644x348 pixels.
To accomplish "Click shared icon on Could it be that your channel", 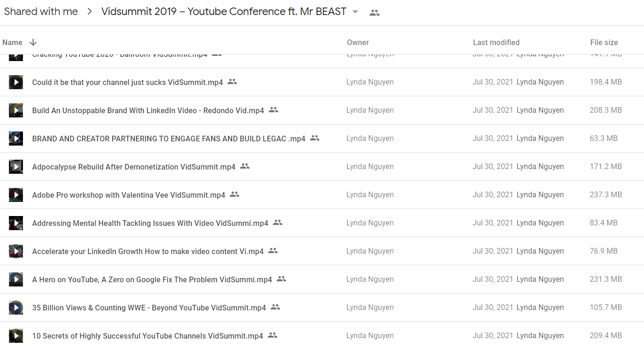I will tap(232, 82).
